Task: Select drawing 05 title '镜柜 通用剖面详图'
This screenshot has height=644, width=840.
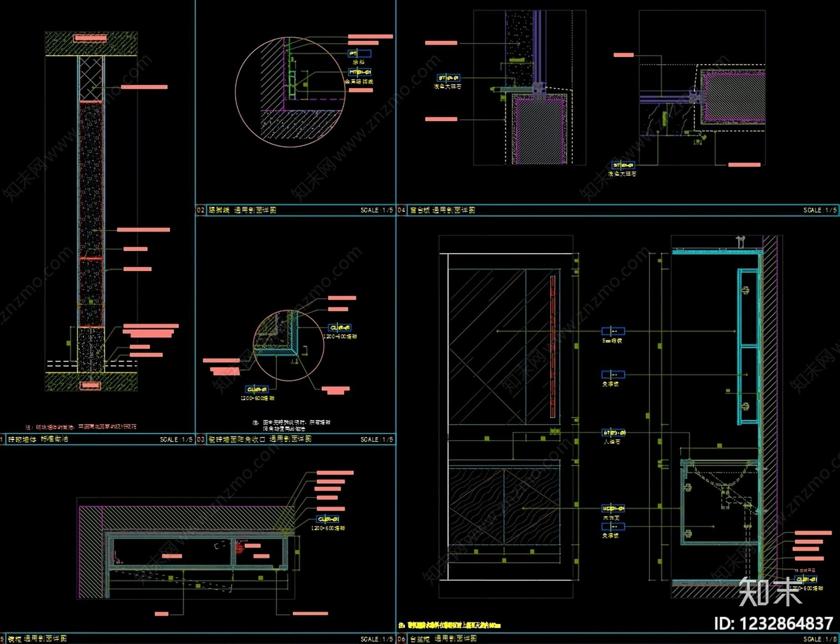Action: click(37, 639)
